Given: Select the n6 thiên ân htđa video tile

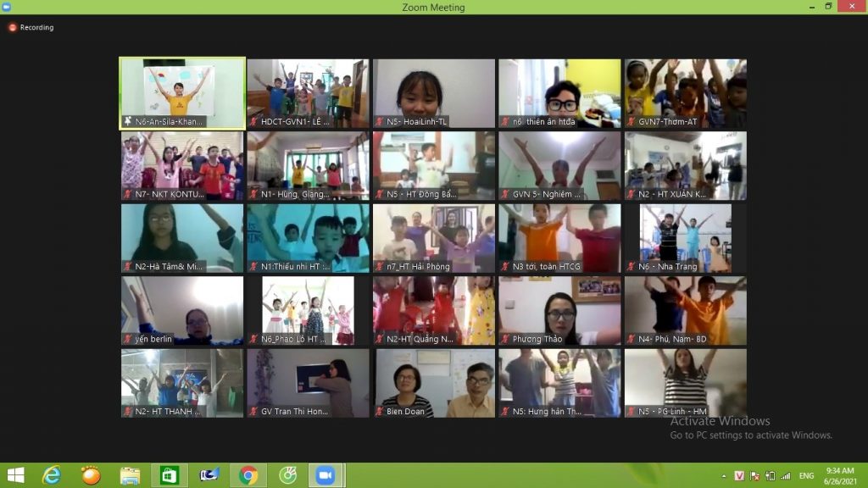Looking at the screenshot, I should point(559,93).
